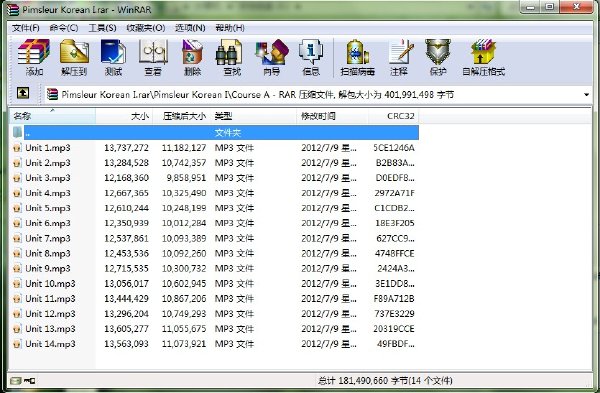600x393 pixels.
Task: Click the audio file icon of Unit 1.mp3
Action: pos(17,148)
